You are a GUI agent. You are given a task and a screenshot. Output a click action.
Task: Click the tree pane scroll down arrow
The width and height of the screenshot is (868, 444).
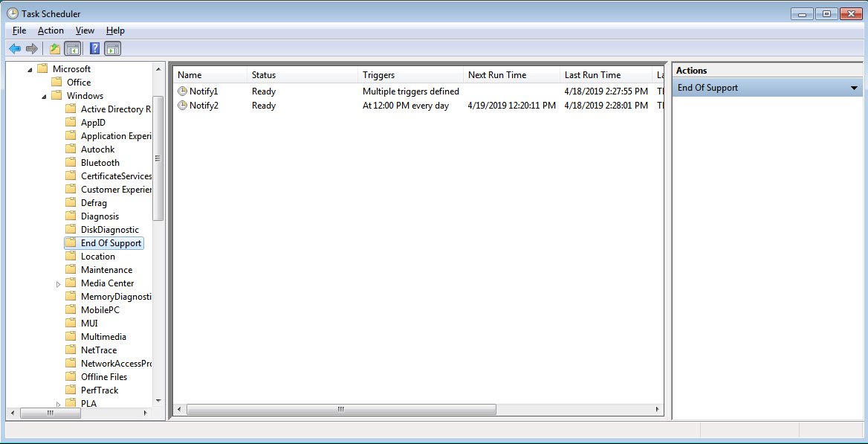[158, 400]
